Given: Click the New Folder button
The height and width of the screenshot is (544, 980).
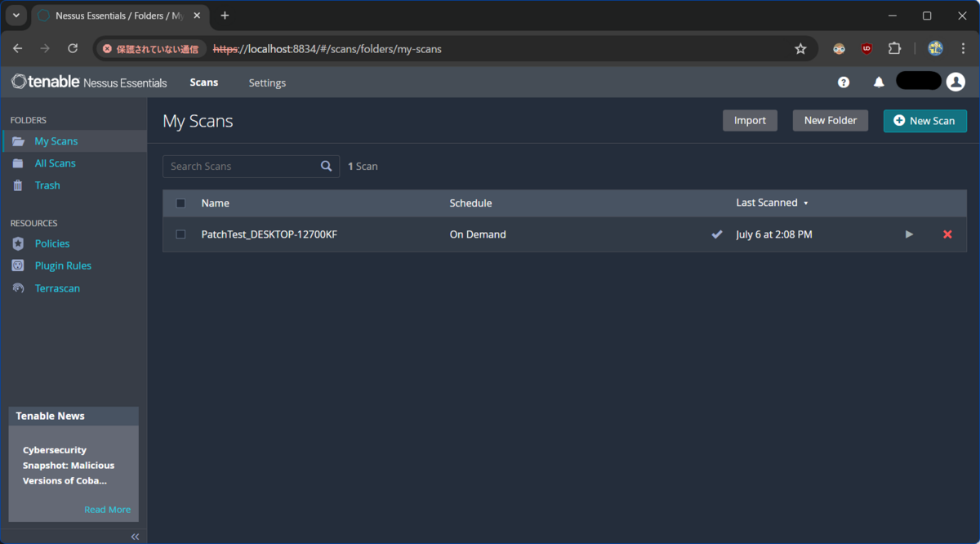Looking at the screenshot, I should pyautogui.click(x=831, y=121).
